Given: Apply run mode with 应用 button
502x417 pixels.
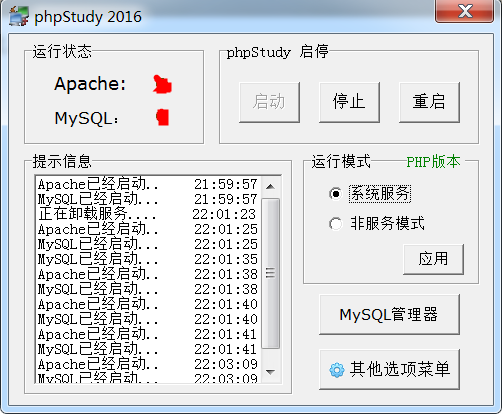Looking at the screenshot, I should click(433, 259).
